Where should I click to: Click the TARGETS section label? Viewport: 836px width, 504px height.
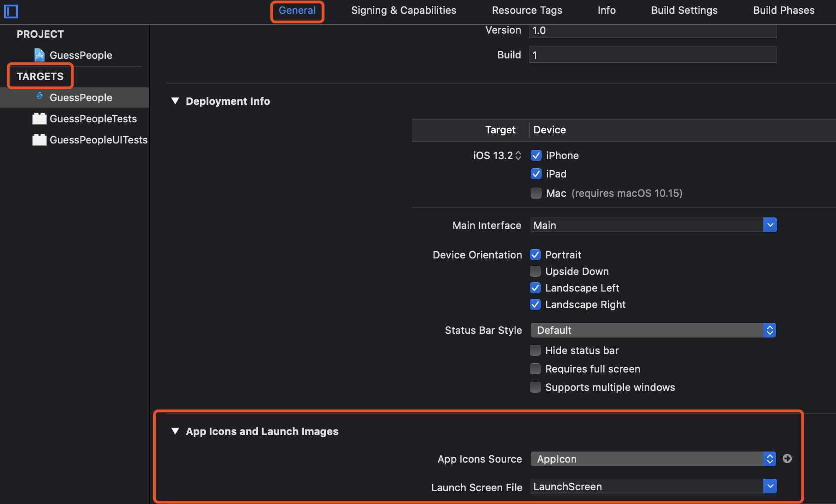[40, 76]
